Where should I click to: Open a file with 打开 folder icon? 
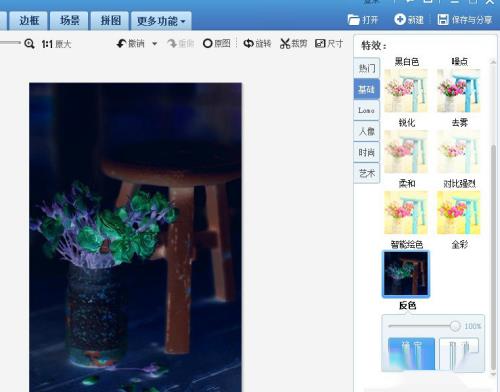tap(353, 20)
